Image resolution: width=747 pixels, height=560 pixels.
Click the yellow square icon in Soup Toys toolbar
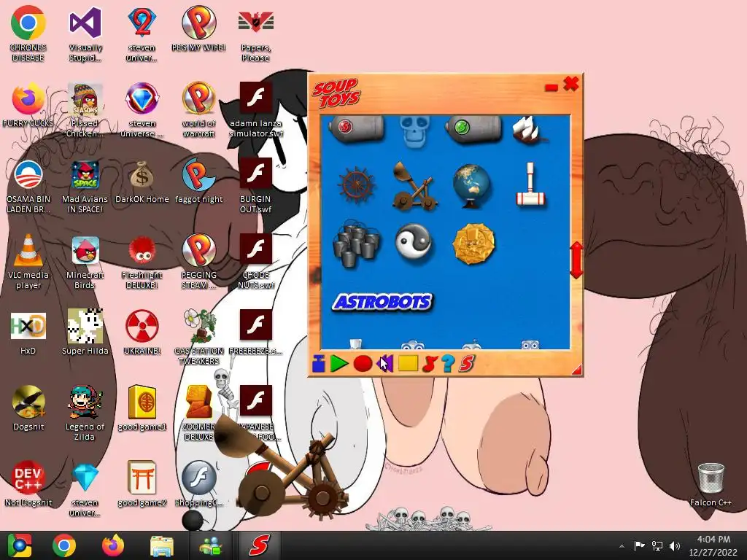(408, 364)
